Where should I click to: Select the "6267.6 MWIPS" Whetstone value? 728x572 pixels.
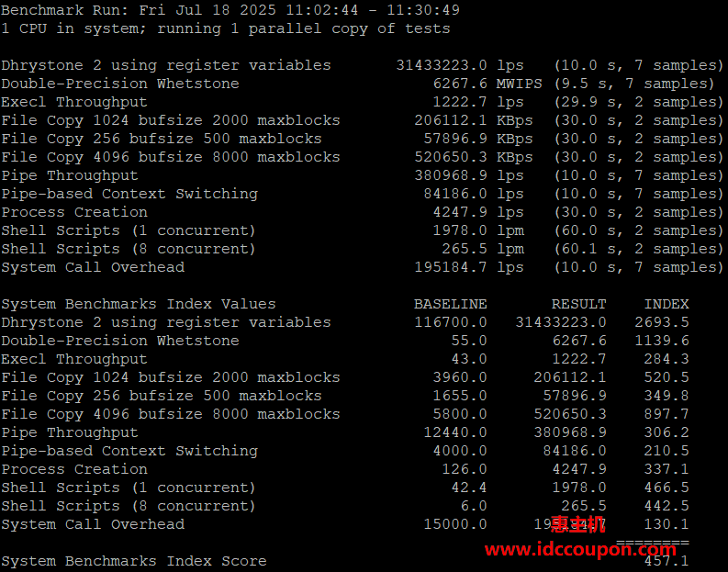487,84
